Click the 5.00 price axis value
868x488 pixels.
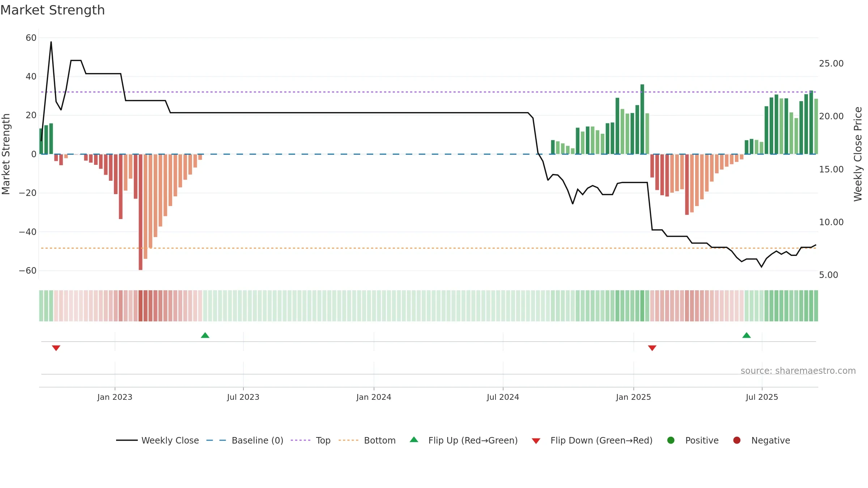(829, 275)
